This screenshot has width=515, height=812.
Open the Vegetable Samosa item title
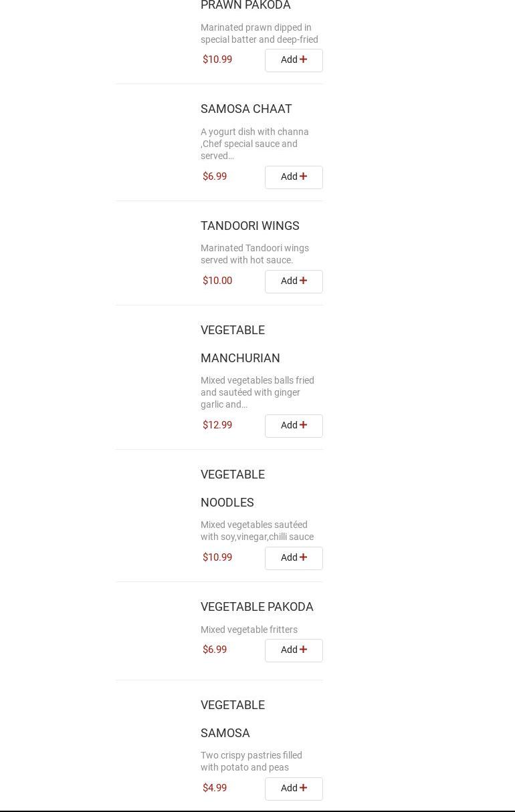tap(232, 719)
